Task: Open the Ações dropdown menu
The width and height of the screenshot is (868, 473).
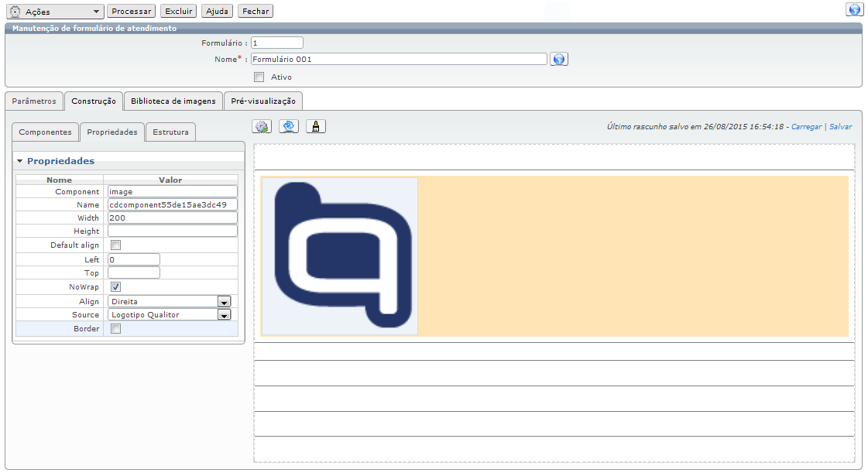Action: (x=55, y=12)
